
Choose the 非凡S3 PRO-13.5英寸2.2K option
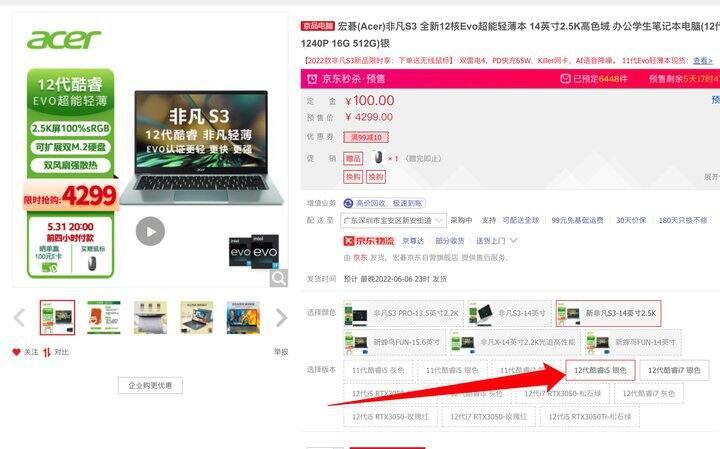point(403,314)
